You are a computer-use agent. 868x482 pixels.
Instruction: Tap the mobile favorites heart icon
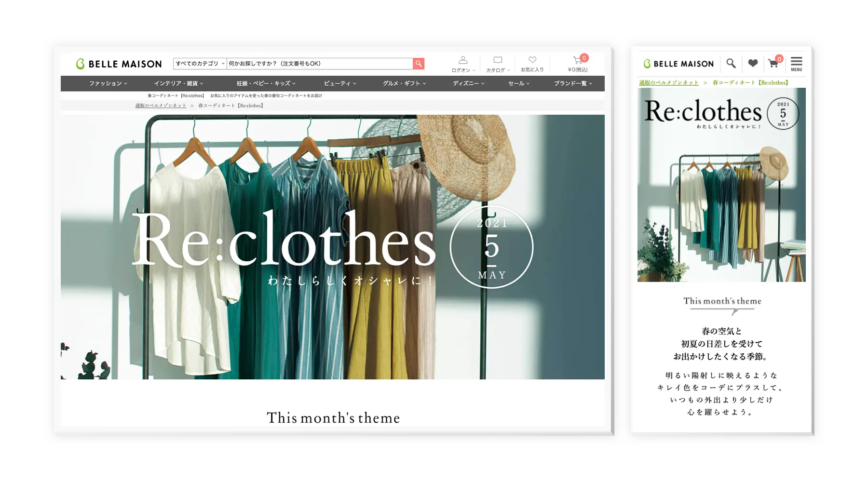[753, 63]
